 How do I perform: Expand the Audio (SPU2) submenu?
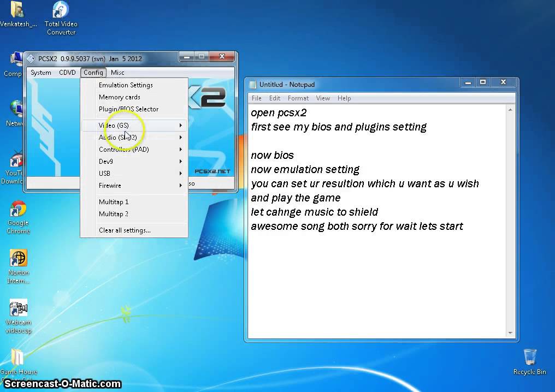coord(134,137)
